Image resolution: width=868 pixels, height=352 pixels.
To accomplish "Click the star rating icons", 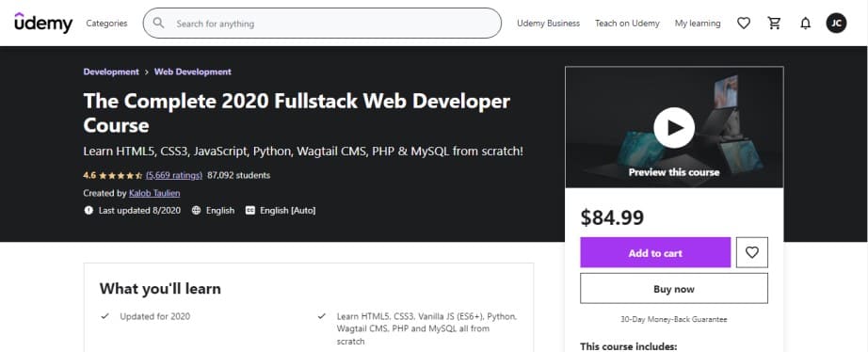I will pos(121,175).
